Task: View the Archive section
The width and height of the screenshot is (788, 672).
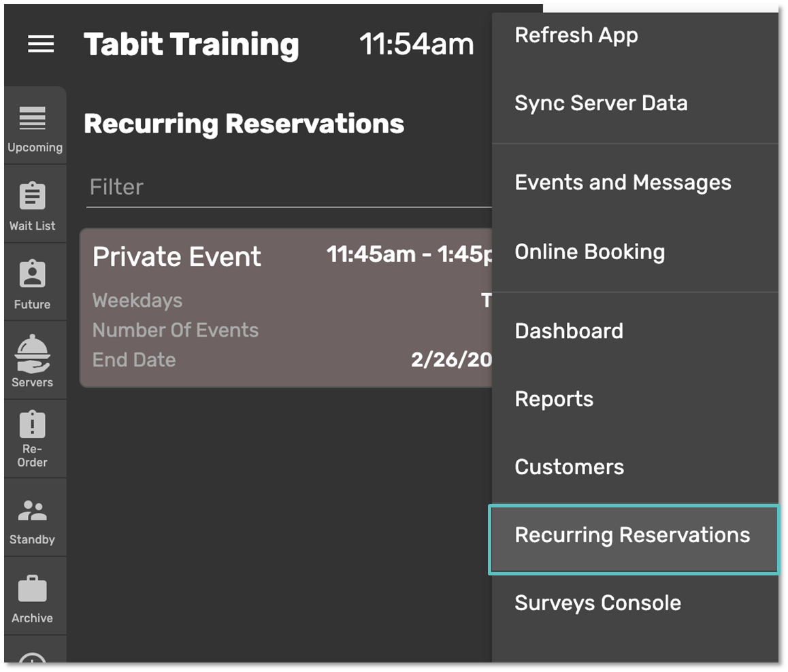Action: (x=34, y=597)
